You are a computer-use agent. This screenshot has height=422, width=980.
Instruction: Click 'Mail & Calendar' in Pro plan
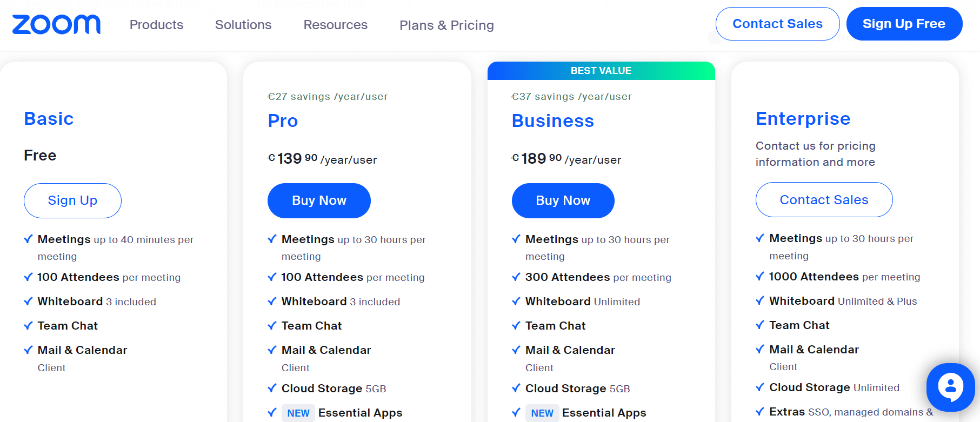pos(326,350)
